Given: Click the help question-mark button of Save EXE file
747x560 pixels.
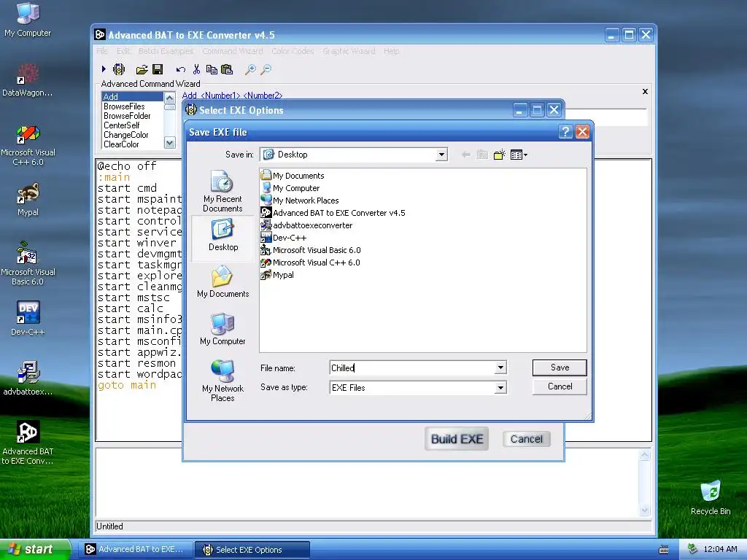Looking at the screenshot, I should pos(565,132).
